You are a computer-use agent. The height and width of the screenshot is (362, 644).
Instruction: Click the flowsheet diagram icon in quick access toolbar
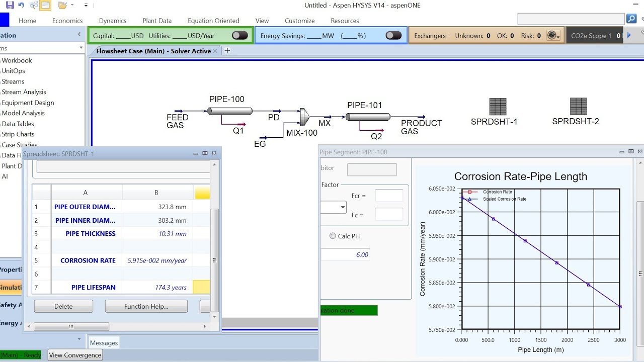pos(34,5)
